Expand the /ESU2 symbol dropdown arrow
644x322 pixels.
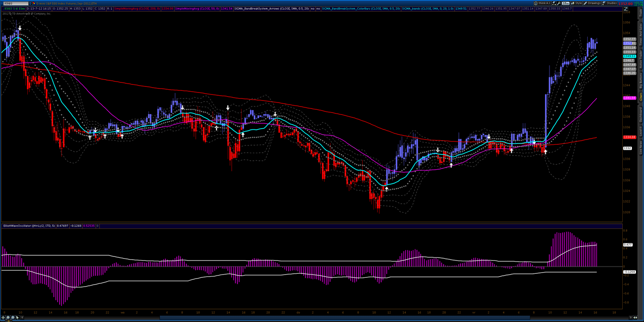click(x=30, y=4)
